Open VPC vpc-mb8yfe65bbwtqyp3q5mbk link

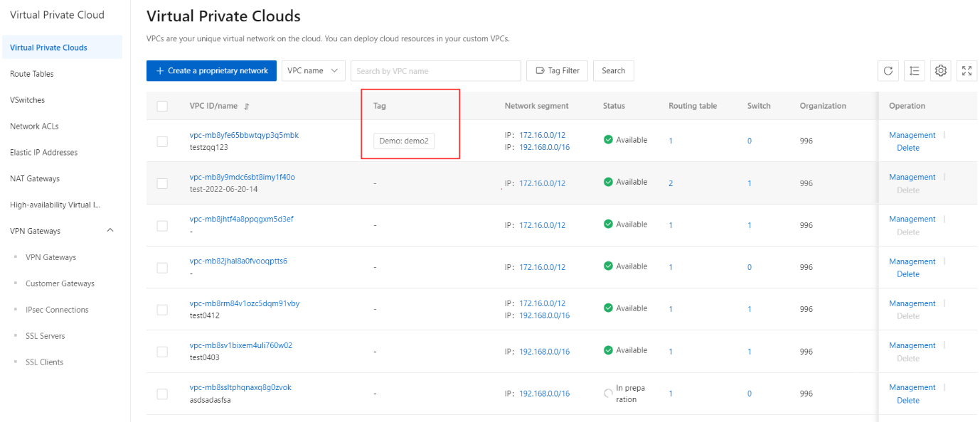pos(244,135)
